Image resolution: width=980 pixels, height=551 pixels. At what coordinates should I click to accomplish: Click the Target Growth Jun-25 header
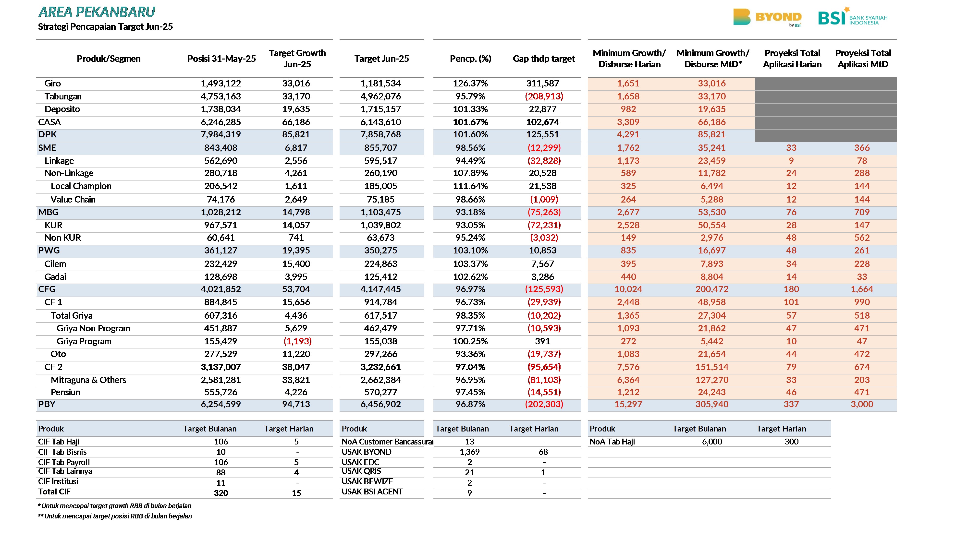click(x=297, y=59)
